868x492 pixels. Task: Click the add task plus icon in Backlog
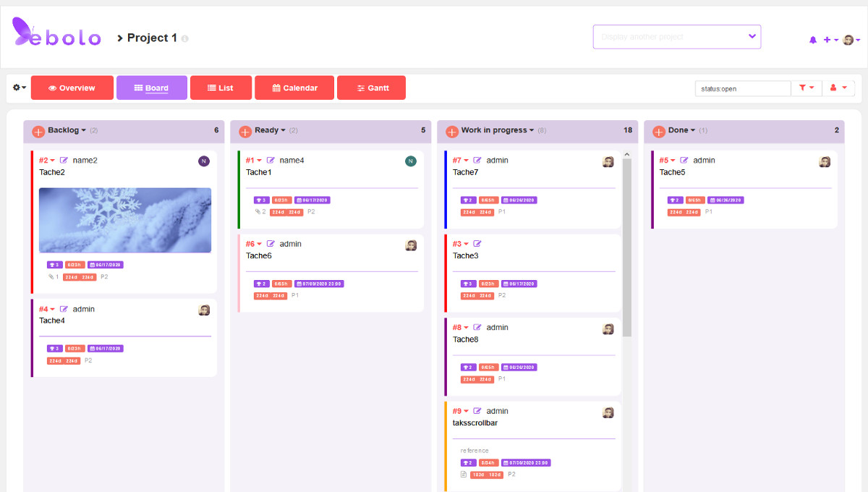(x=38, y=131)
